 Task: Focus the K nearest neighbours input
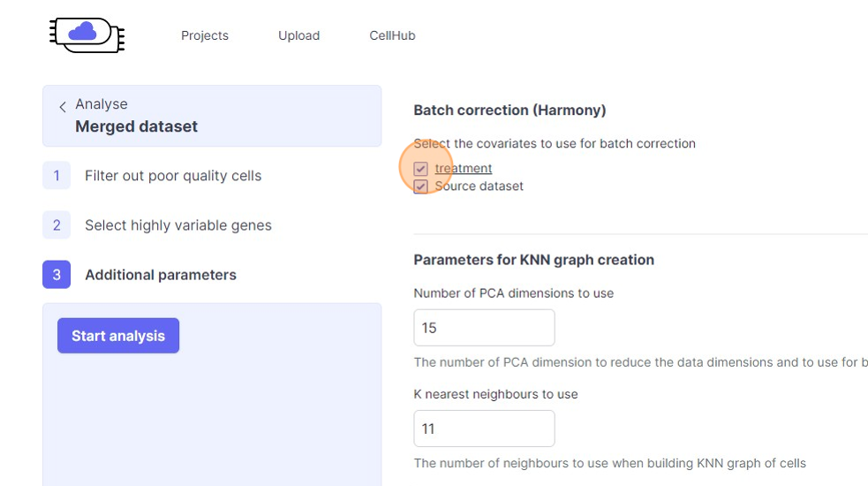(x=484, y=429)
